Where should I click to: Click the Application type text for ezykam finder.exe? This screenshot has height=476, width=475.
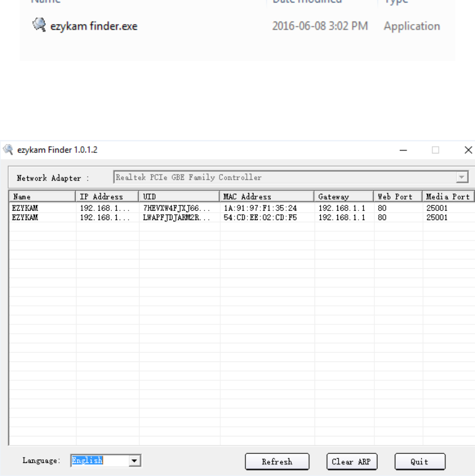(x=412, y=27)
